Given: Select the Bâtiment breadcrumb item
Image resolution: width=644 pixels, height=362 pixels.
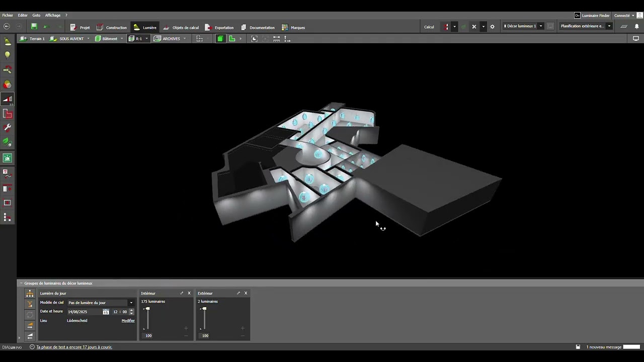Looking at the screenshot, I should (x=106, y=39).
